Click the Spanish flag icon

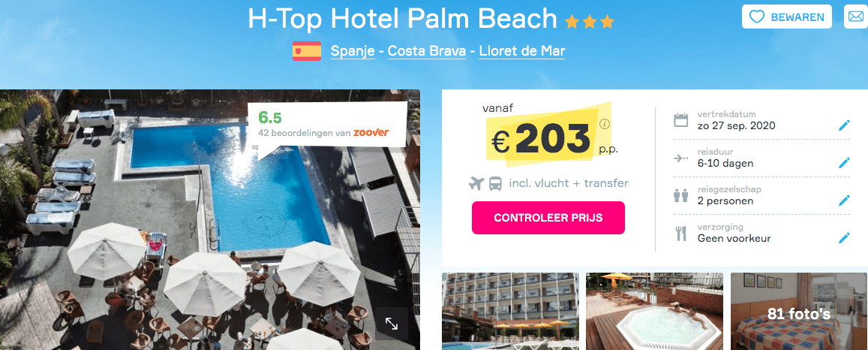pos(307,51)
